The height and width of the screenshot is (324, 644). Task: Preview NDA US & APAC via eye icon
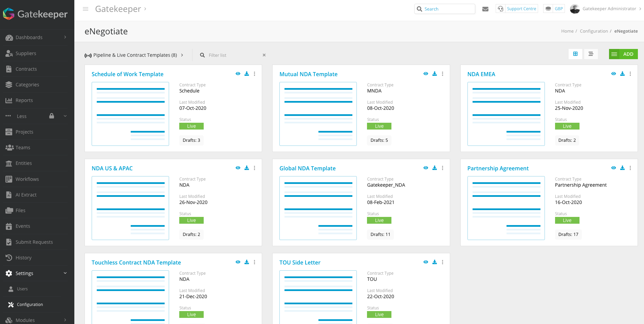click(238, 168)
